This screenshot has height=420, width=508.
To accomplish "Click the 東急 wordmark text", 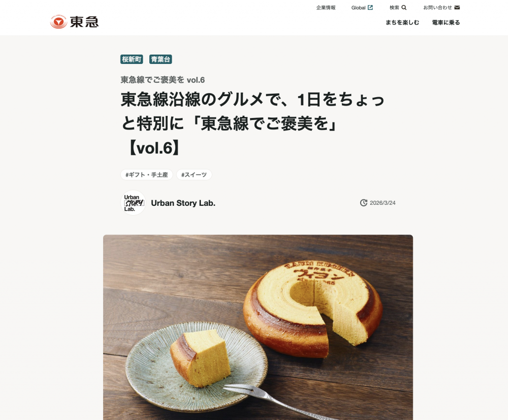I will [x=84, y=22].
